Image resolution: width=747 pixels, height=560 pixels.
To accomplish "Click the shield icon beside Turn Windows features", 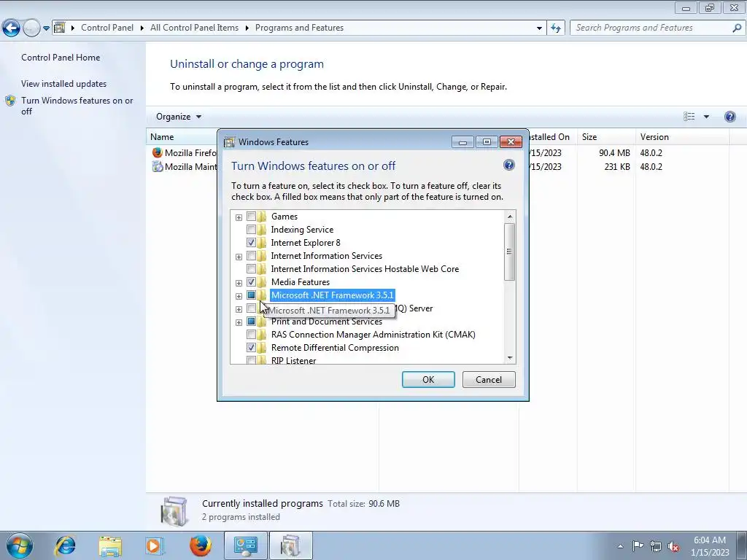I will pos(10,101).
